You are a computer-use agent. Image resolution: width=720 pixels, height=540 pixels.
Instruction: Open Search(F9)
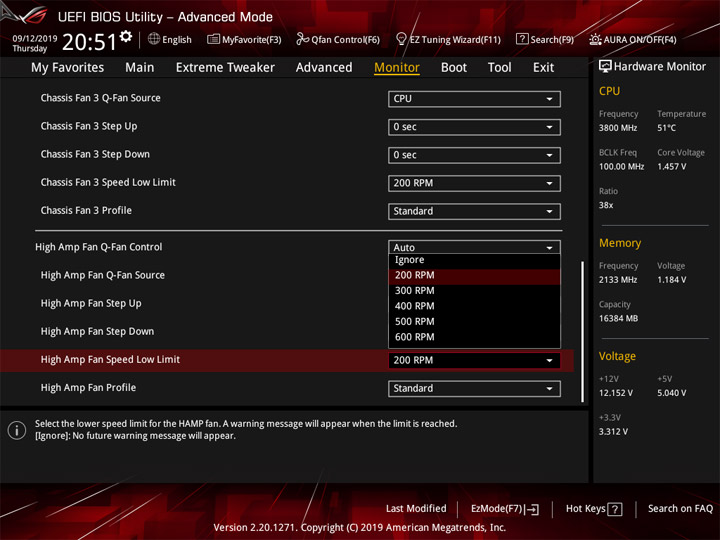pos(545,39)
